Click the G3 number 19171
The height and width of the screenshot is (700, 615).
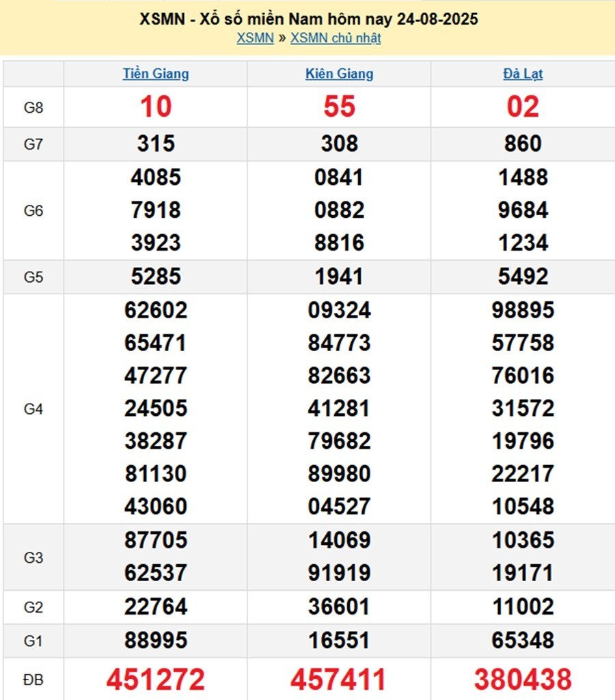coord(523,573)
